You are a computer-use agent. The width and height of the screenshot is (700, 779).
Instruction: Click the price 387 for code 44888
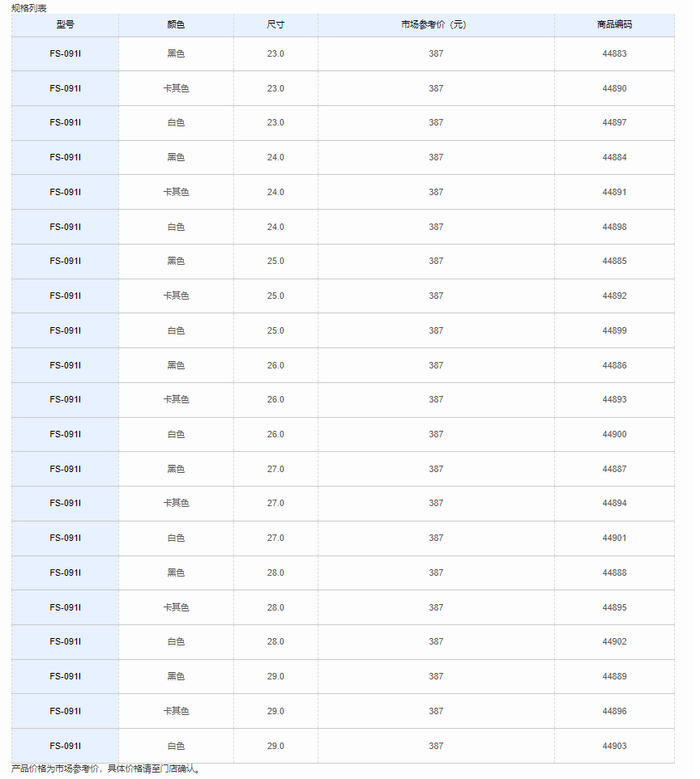pyautogui.click(x=436, y=573)
